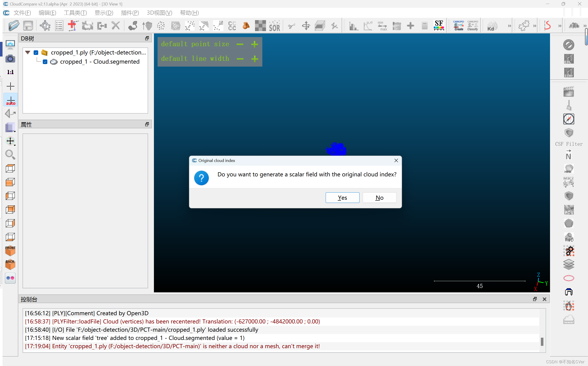
Task: Click No in the cloud index dialog
Action: 379,197
